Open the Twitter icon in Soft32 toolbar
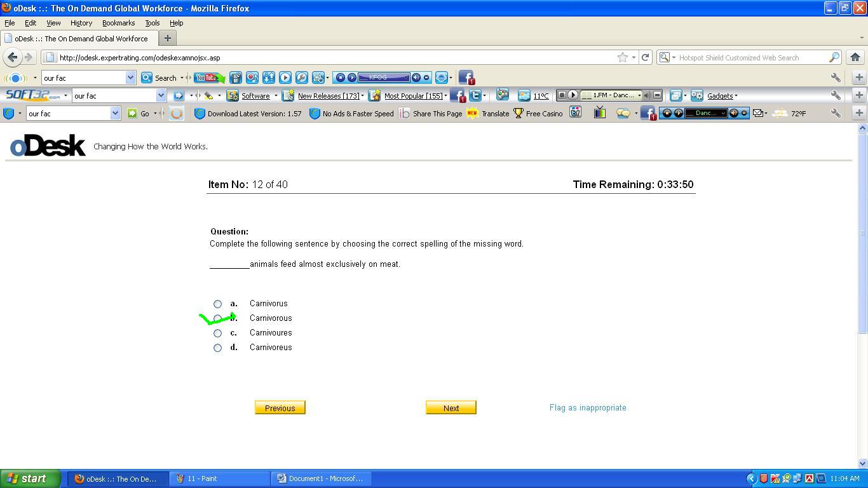This screenshot has height=488, width=868. (x=475, y=95)
